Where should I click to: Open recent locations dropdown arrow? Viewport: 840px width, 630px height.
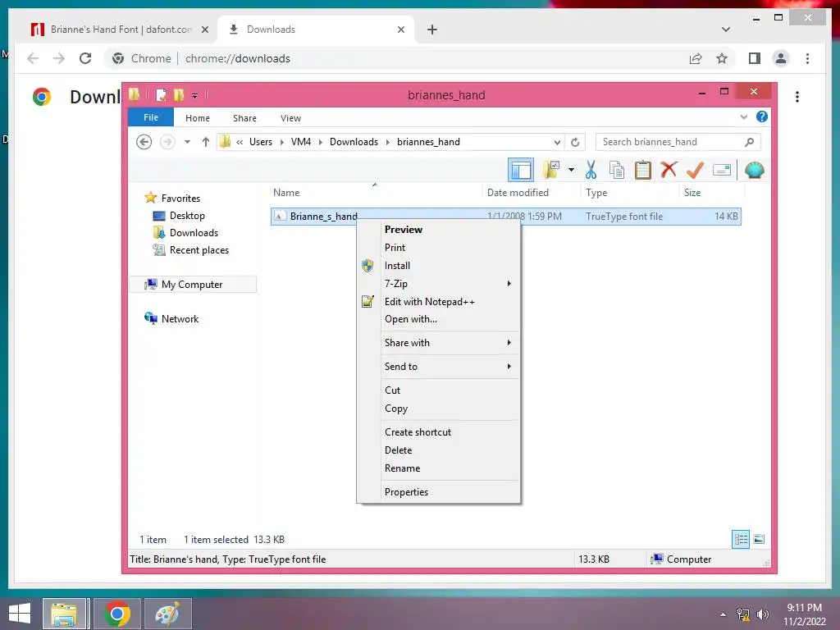pos(187,142)
